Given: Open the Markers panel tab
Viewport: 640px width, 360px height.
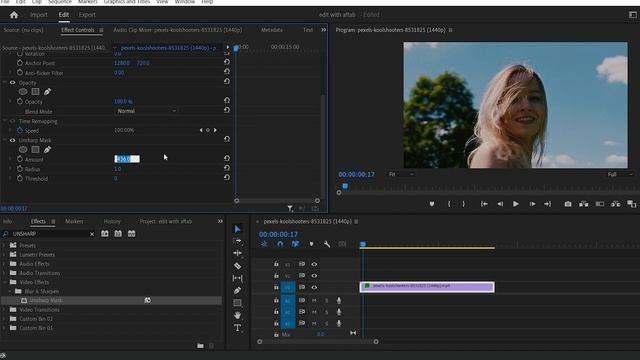Looking at the screenshot, I should (74, 221).
